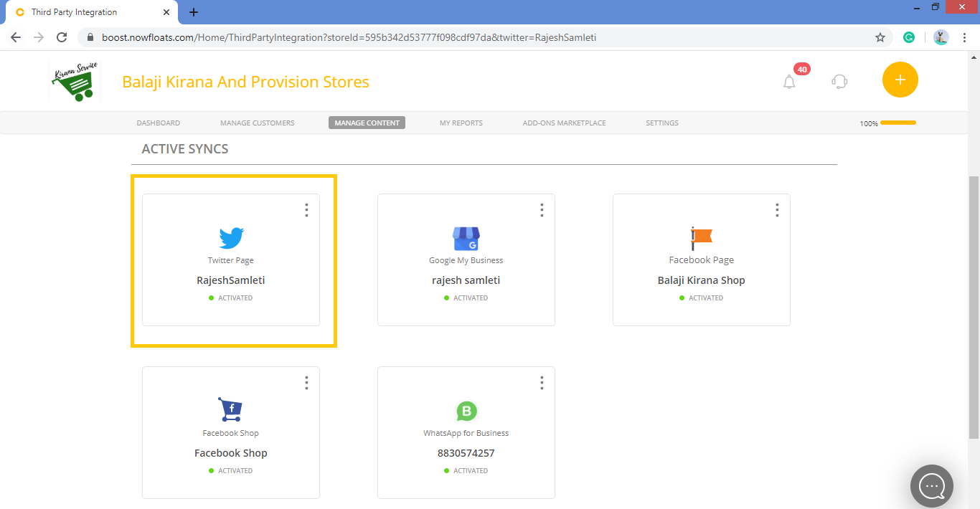This screenshot has height=509, width=980.
Task: Click the Facebook Page flag icon
Action: coord(701,238)
